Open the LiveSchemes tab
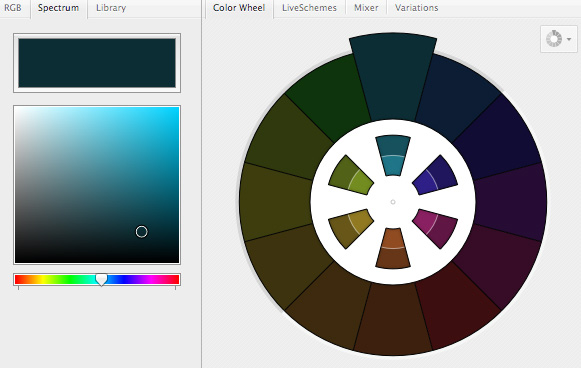Image resolution: width=581 pixels, height=368 pixels. [309, 8]
